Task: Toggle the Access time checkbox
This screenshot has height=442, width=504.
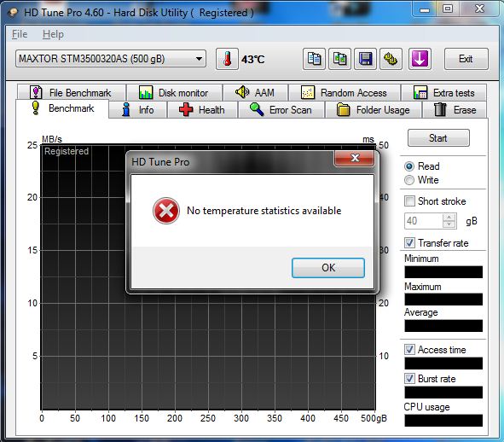Action: click(x=409, y=349)
